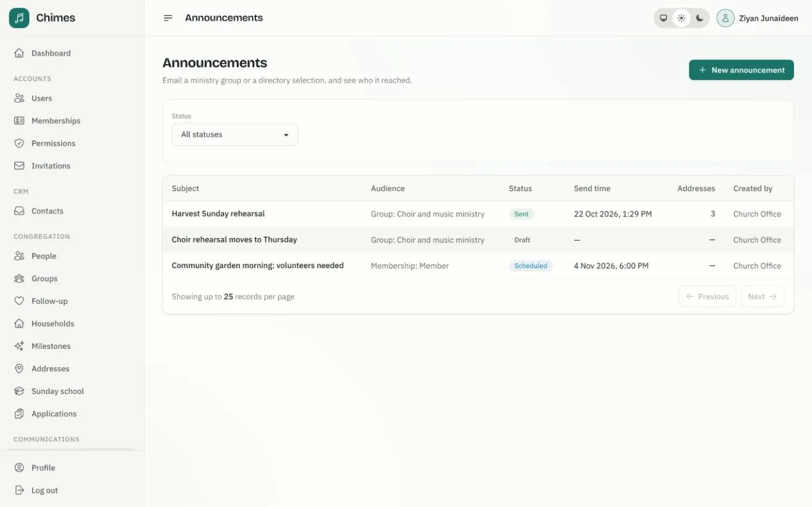Click the Users icon in sidebar

click(x=19, y=98)
